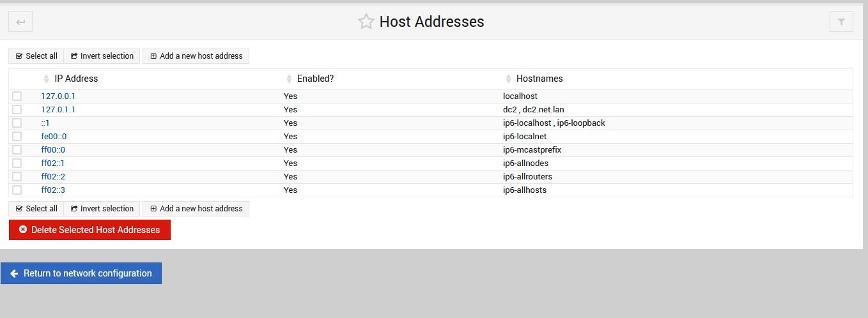
Task: Click sort arrows beside Hostnames column
Action: pyautogui.click(x=508, y=79)
